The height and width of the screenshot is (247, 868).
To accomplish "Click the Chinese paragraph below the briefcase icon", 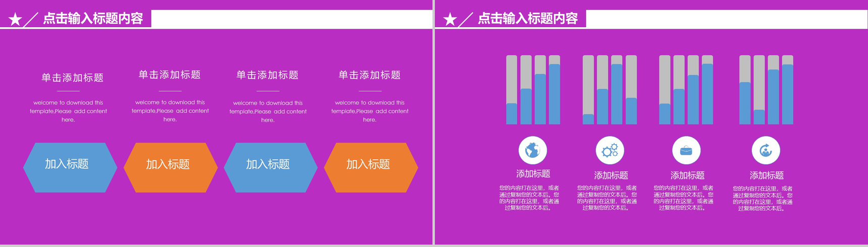I will point(684,198).
